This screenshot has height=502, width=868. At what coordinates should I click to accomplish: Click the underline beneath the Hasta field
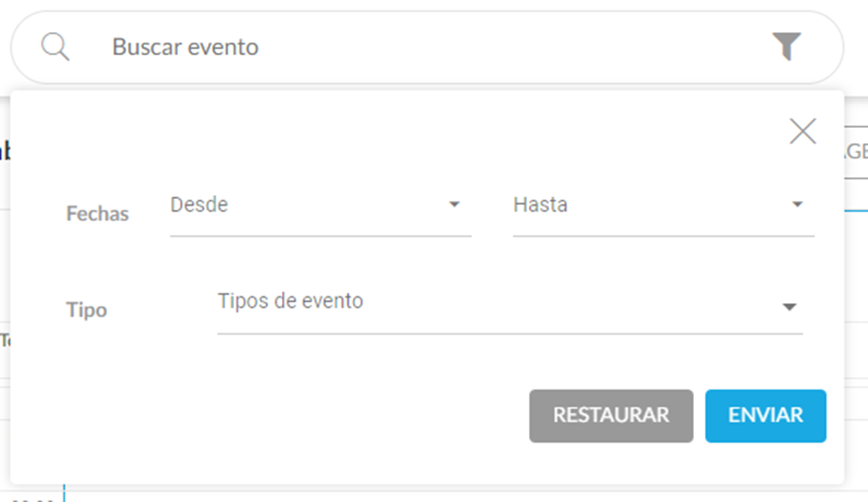[x=664, y=236]
